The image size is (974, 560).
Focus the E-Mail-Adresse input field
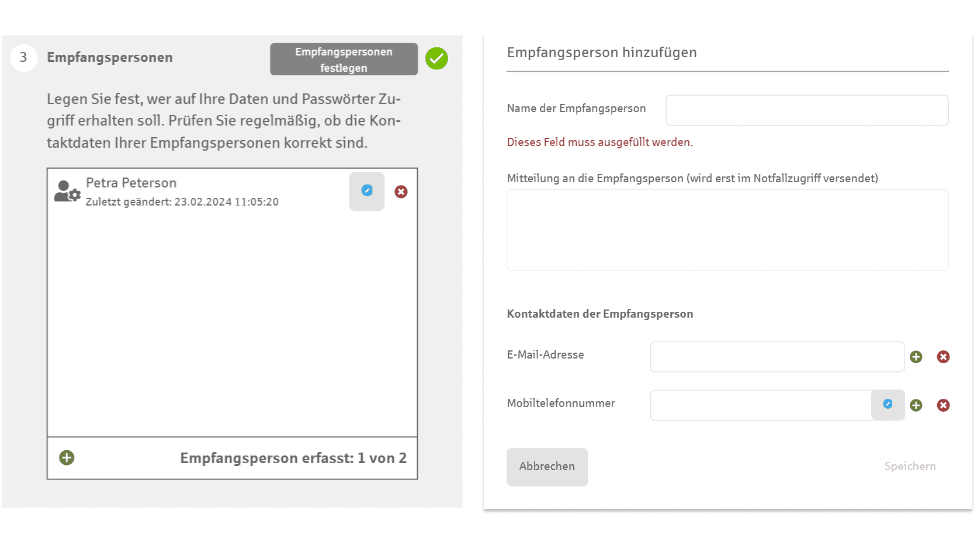click(777, 357)
